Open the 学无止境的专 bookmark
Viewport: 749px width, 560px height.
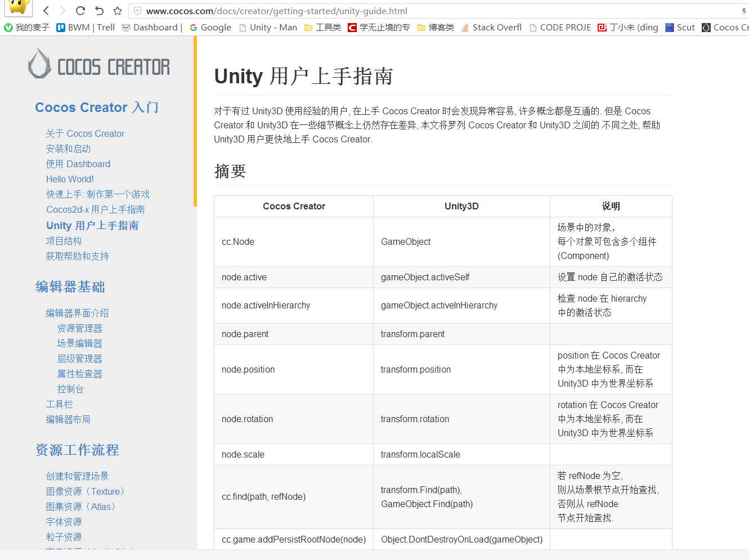[x=379, y=28]
